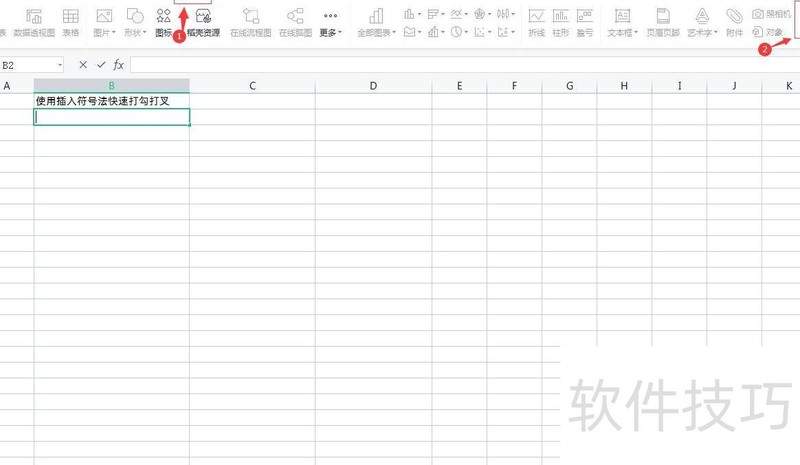This screenshot has width=800, height=465.
Task: Insert an 对象 object
Action: tap(768, 32)
